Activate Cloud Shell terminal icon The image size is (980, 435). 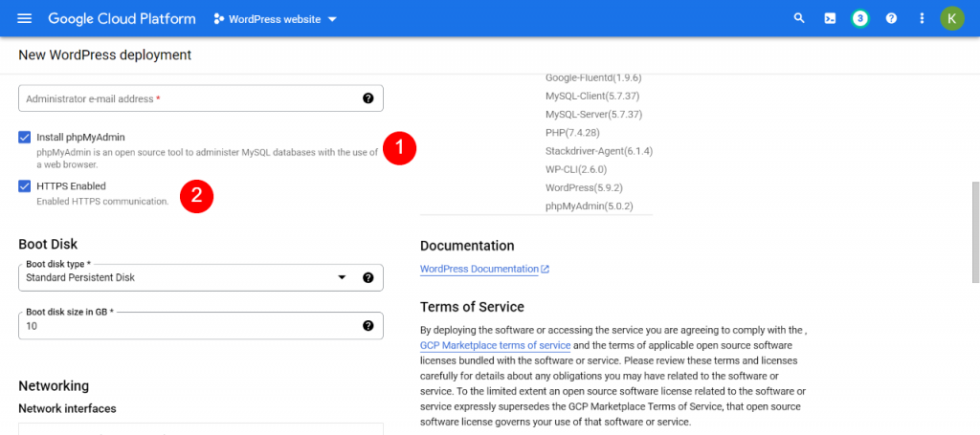(830, 18)
